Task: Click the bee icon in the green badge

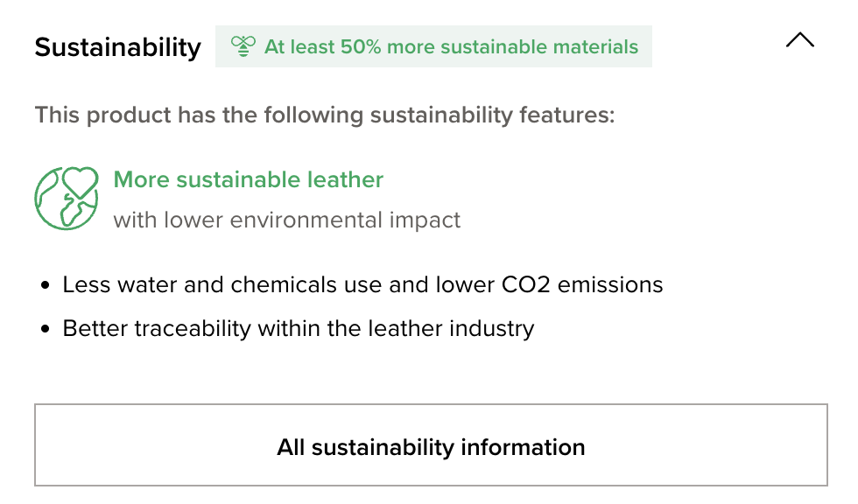Action: [243, 46]
